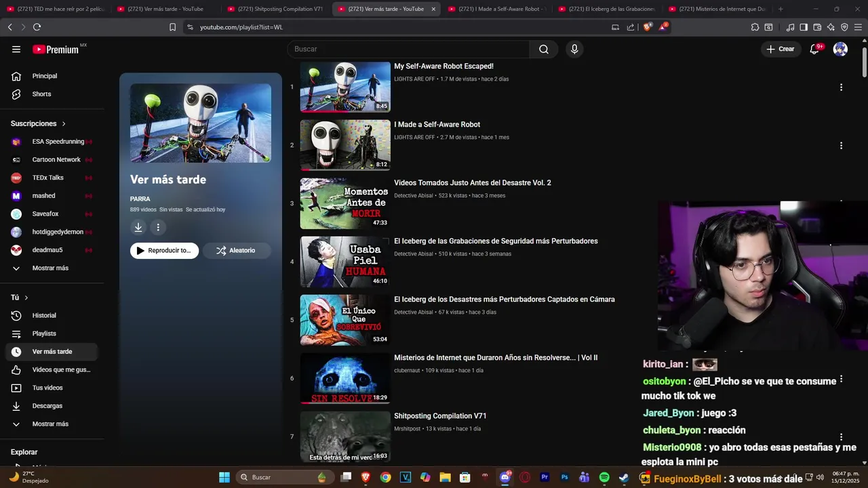Click the Brave Shields lion icon

(x=647, y=27)
